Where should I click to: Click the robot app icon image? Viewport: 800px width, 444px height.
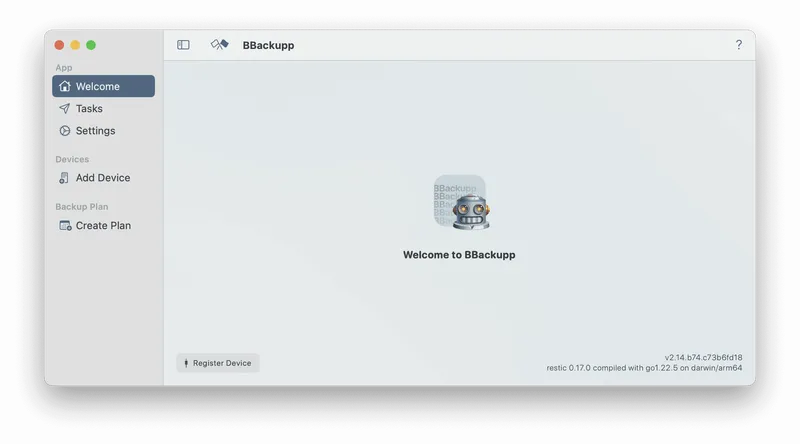pyautogui.click(x=462, y=203)
